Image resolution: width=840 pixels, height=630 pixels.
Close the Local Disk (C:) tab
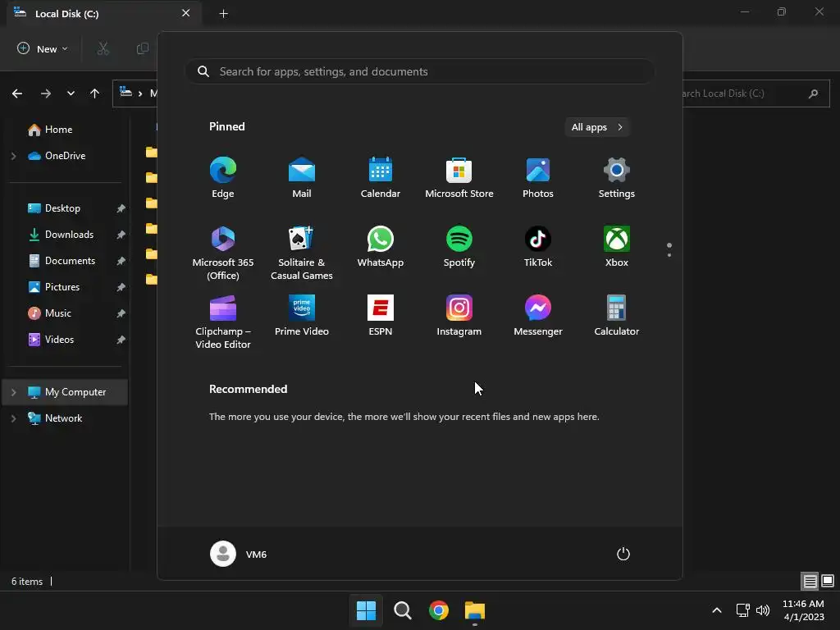coord(185,13)
